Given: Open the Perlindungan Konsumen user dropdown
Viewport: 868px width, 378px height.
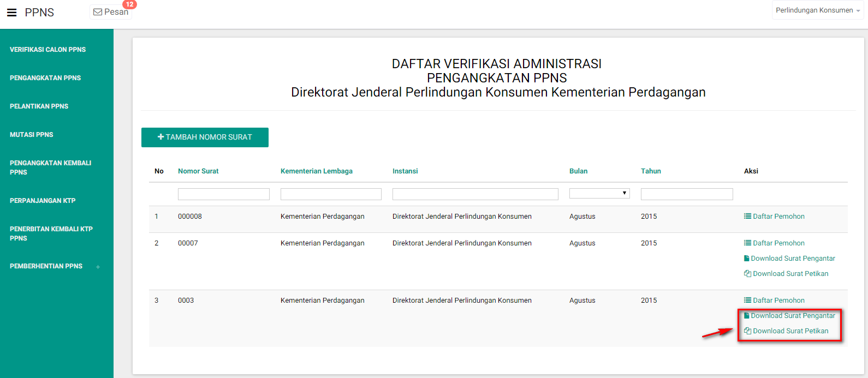Looking at the screenshot, I should (817, 10).
